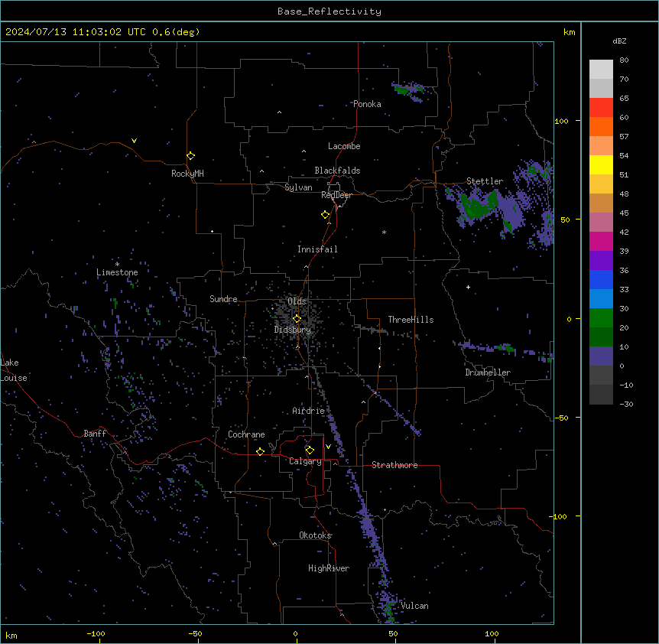659x644 pixels.
Task: Pick the magenta 39-42 dBZ legend swatch
Action: pos(601,241)
